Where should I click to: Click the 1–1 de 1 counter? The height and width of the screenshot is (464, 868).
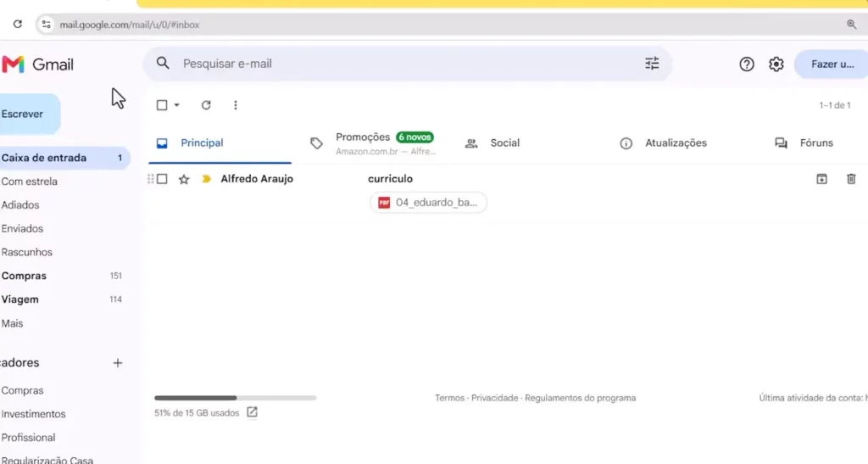[835, 105]
